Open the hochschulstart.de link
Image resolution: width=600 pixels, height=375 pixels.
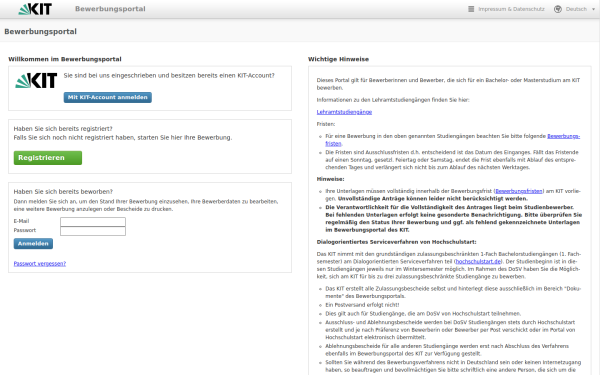tap(478, 261)
